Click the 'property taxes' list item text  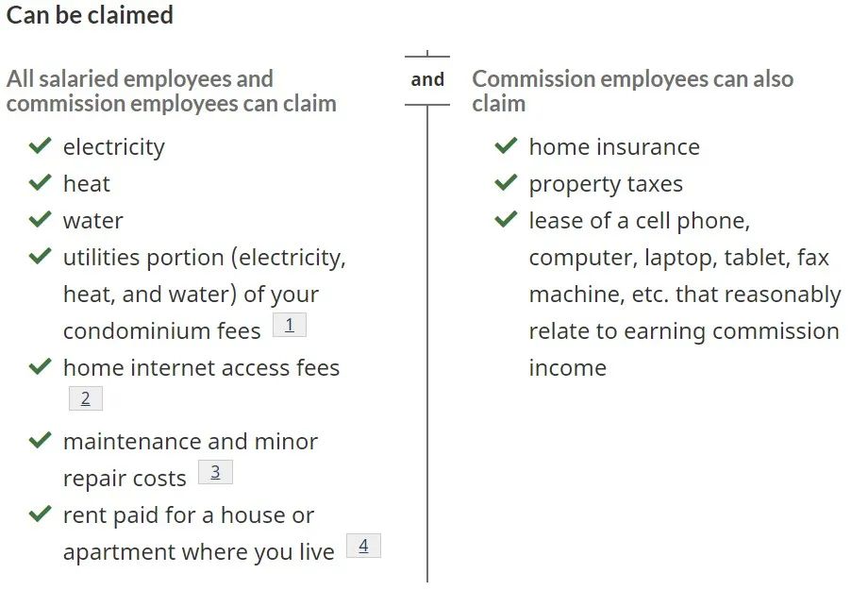[606, 184]
